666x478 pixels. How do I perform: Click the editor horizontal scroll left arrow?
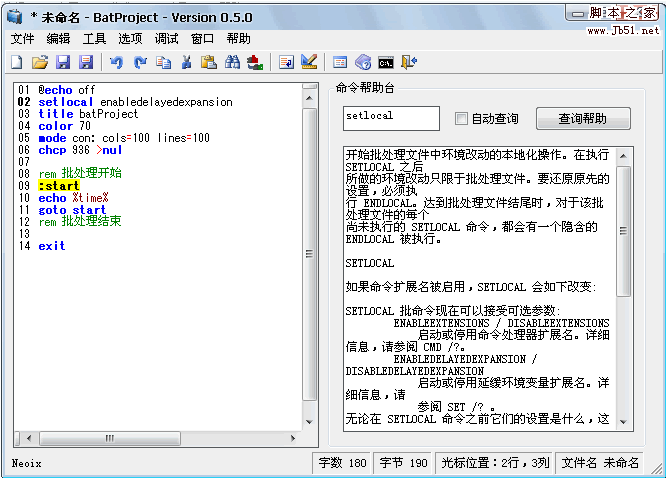click(29, 438)
